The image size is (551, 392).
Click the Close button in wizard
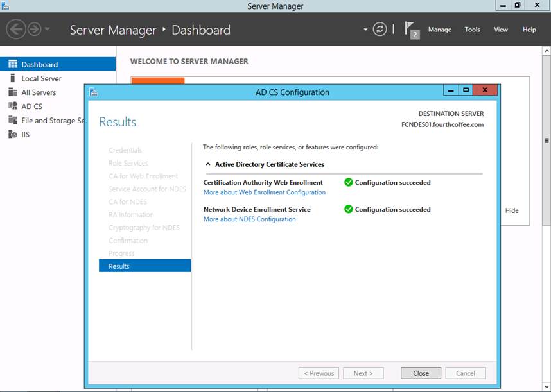click(421, 373)
